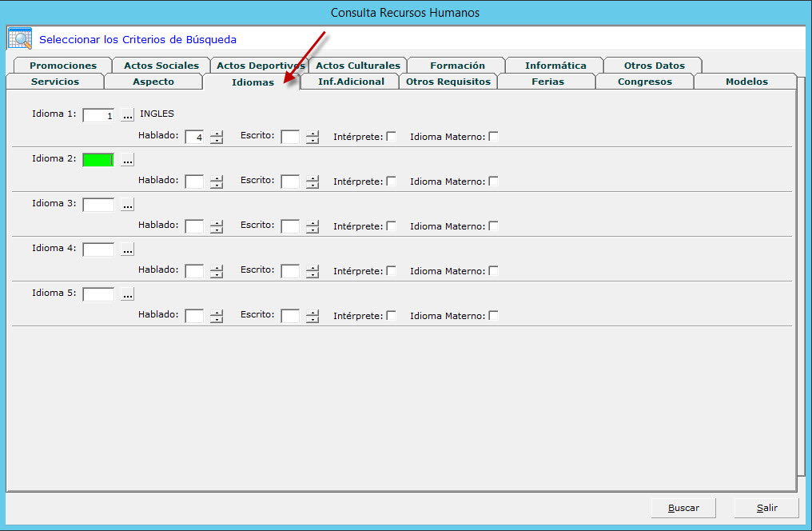
Task: Click the Idioma 5 code field
Action: click(98, 294)
